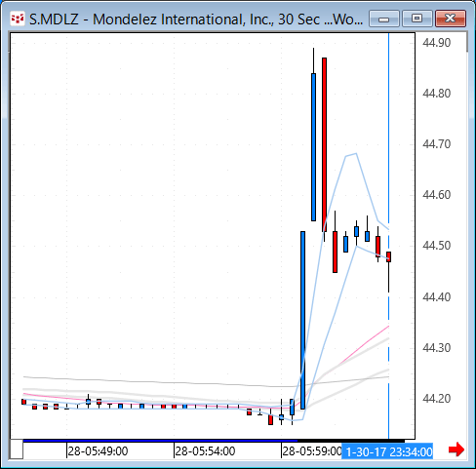The image size is (476, 469).
Task: Click the 28-05:59:00 time axis label
Action: click(312, 451)
